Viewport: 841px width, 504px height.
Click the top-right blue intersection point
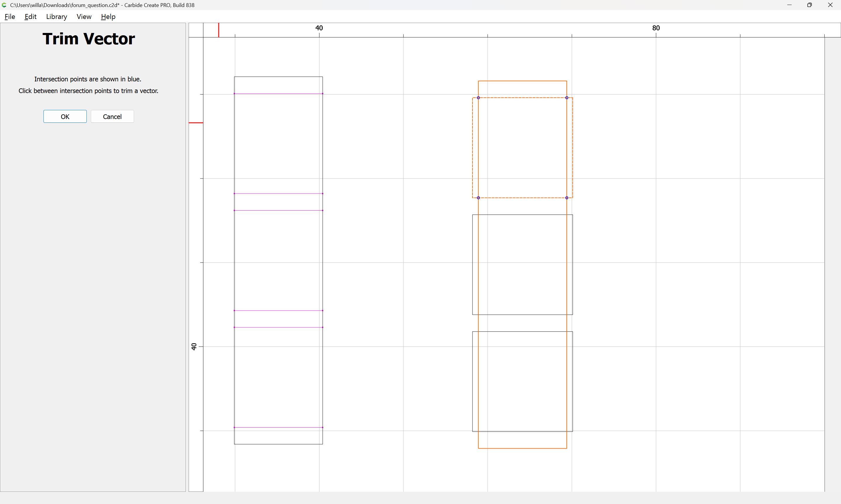[567, 98]
